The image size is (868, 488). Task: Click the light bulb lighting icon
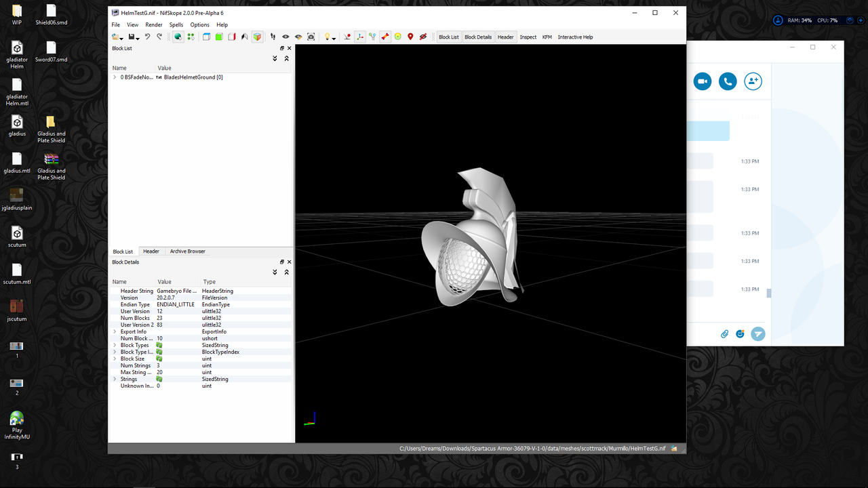point(326,37)
